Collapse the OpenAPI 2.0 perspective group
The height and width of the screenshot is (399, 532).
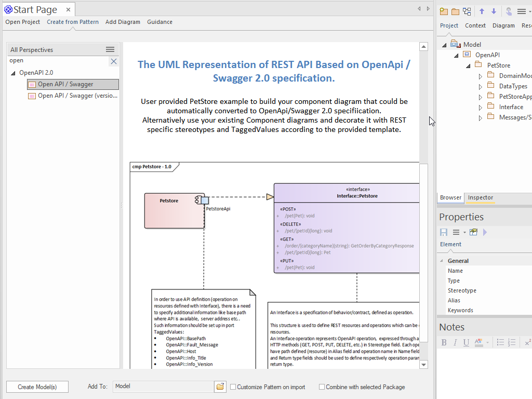pos(13,73)
